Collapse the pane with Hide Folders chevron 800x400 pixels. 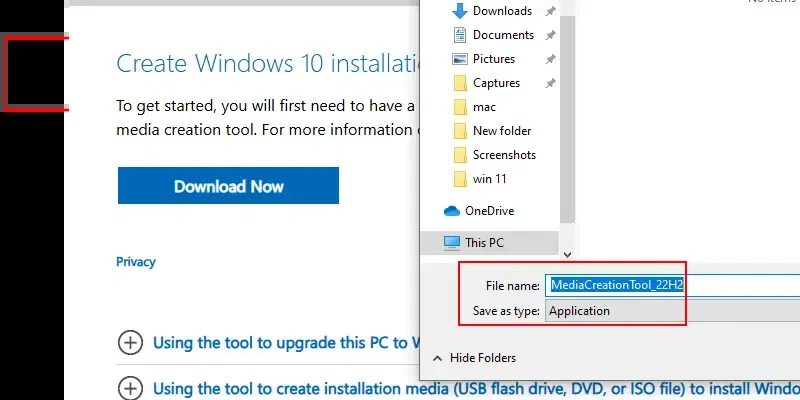click(437, 358)
